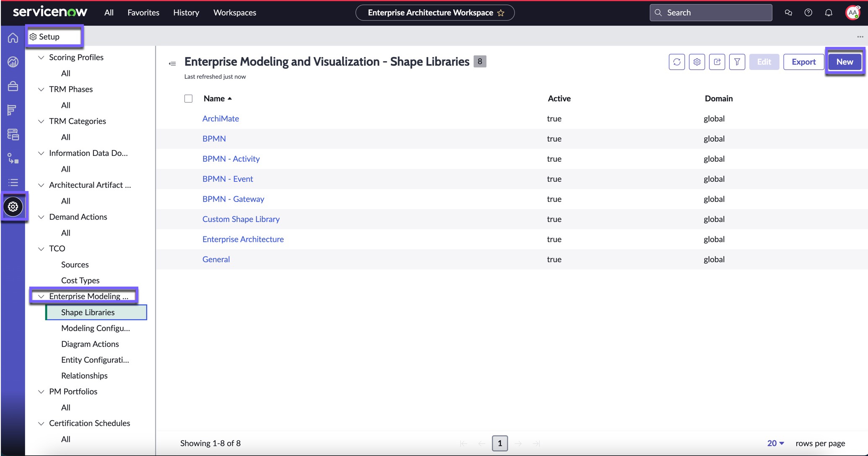
Task: Click the Export button
Action: (803, 62)
